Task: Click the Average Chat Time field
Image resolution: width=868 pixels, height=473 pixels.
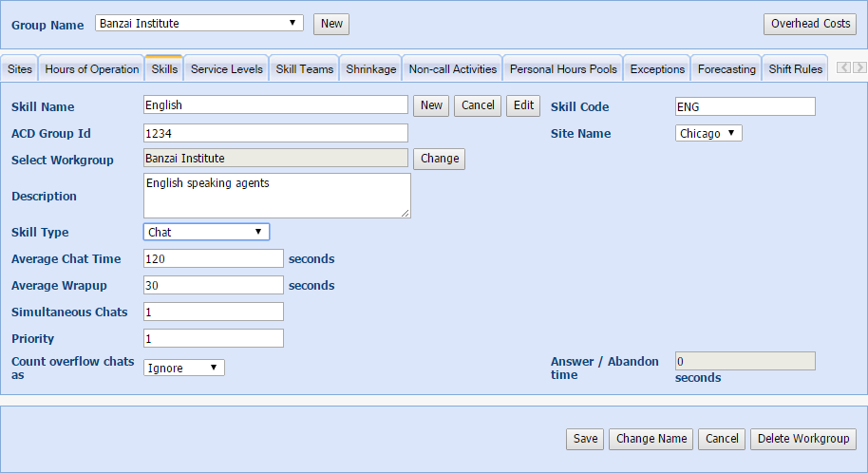Action: pos(214,258)
